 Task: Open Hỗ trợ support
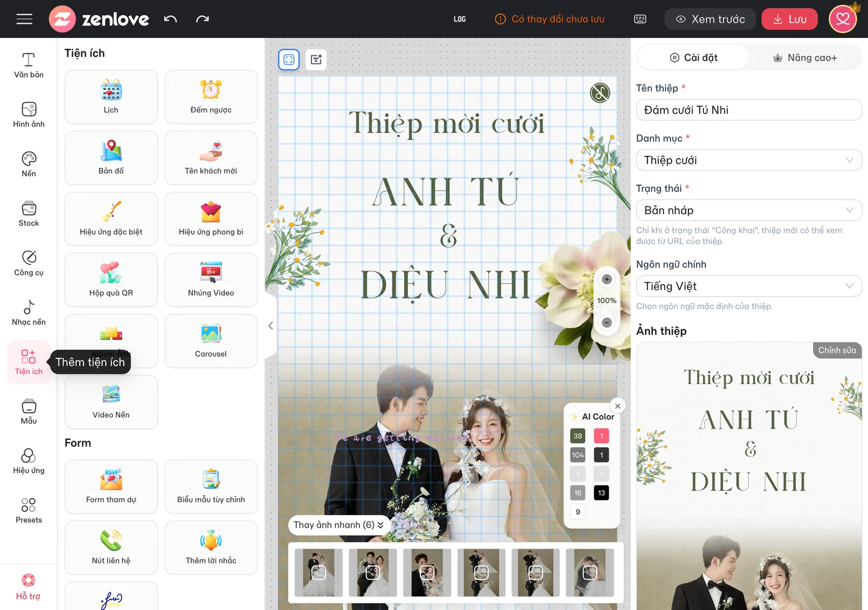pos(28,587)
